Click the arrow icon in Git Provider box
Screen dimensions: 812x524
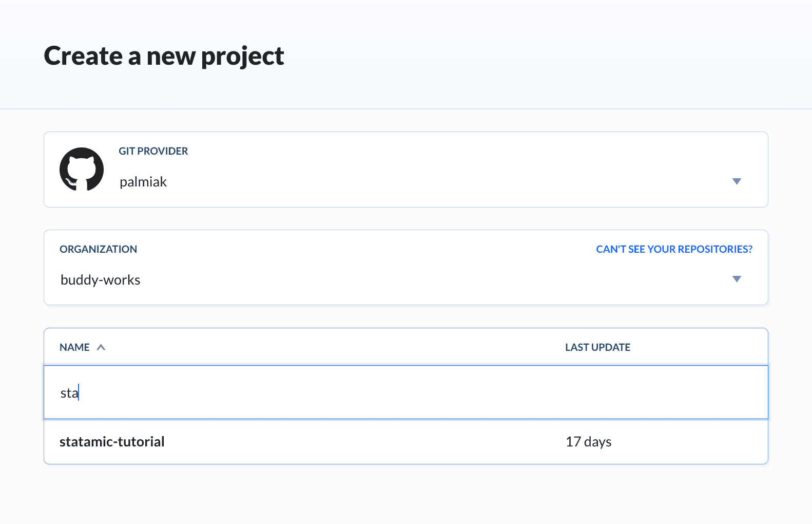[737, 181]
